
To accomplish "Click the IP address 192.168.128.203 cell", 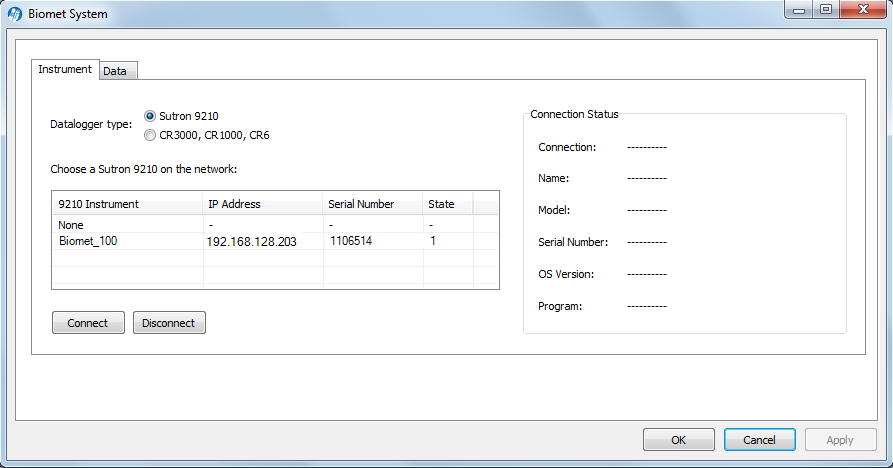I will (x=252, y=242).
